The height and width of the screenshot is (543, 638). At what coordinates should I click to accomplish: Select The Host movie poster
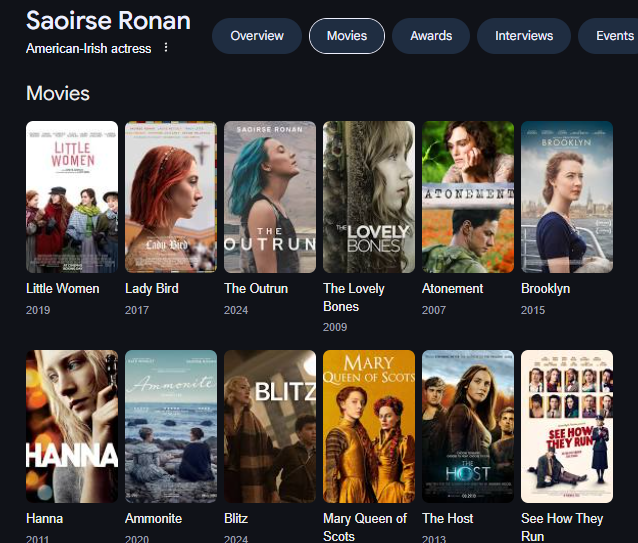[468, 426]
